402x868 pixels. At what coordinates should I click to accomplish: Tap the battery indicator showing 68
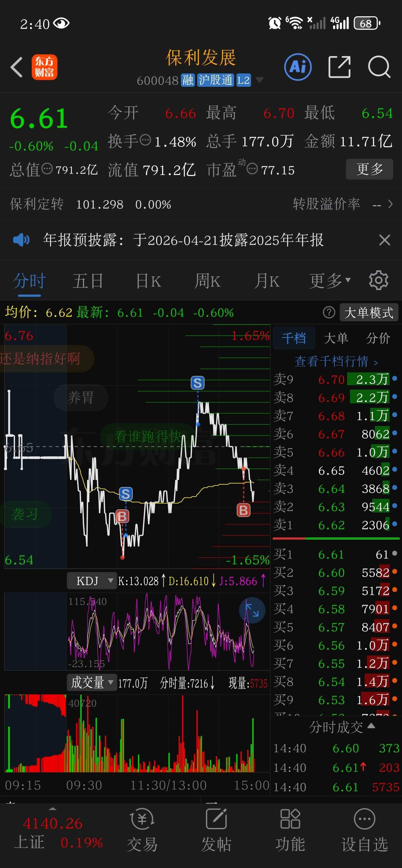click(367, 23)
